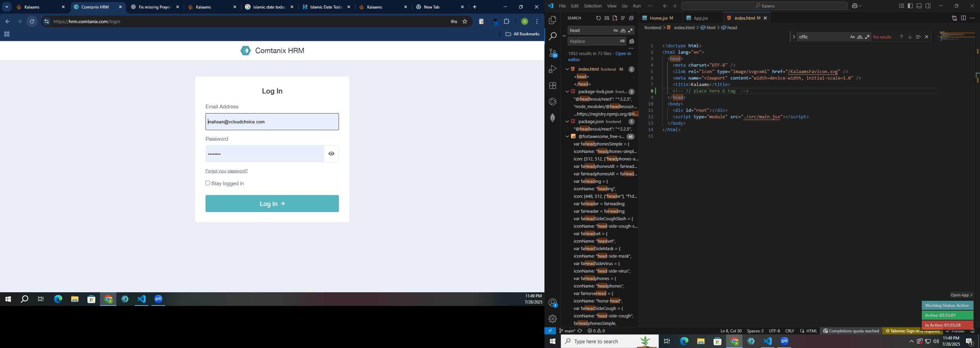Open a new search editor
This screenshot has height=348, width=980.
pos(615,18)
